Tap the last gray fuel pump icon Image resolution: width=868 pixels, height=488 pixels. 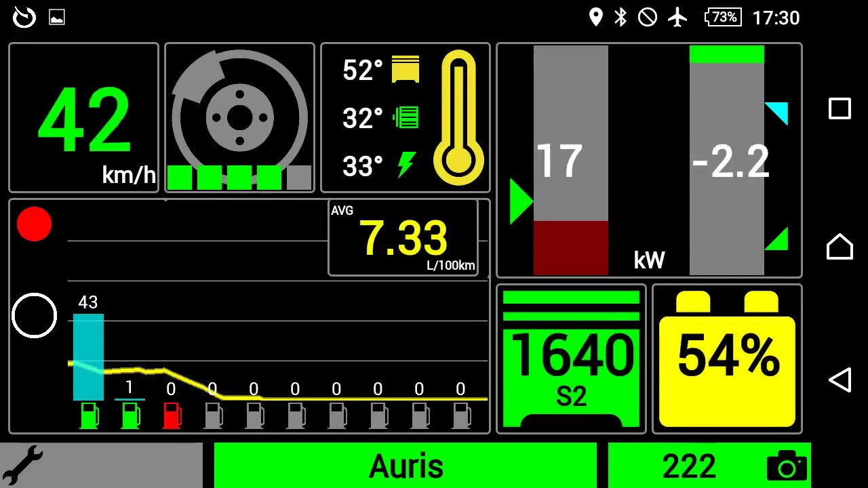point(461,415)
